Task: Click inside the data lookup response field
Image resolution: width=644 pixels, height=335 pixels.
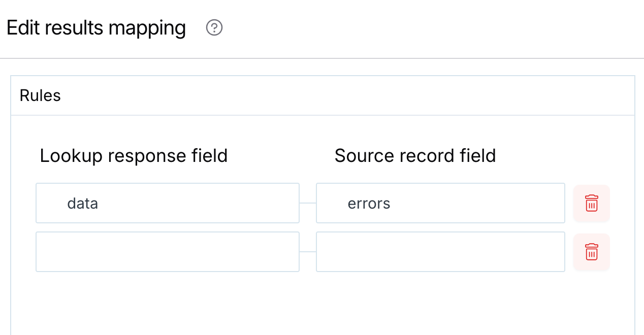Action: tap(168, 203)
